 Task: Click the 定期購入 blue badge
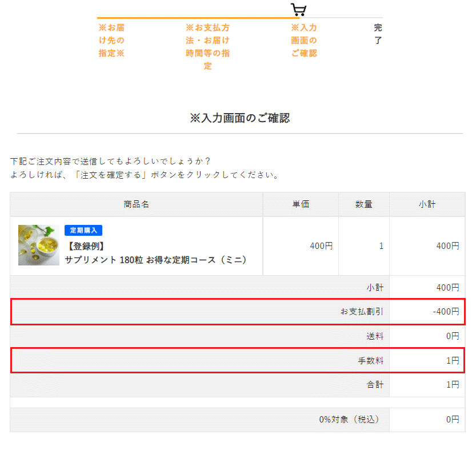point(83,230)
